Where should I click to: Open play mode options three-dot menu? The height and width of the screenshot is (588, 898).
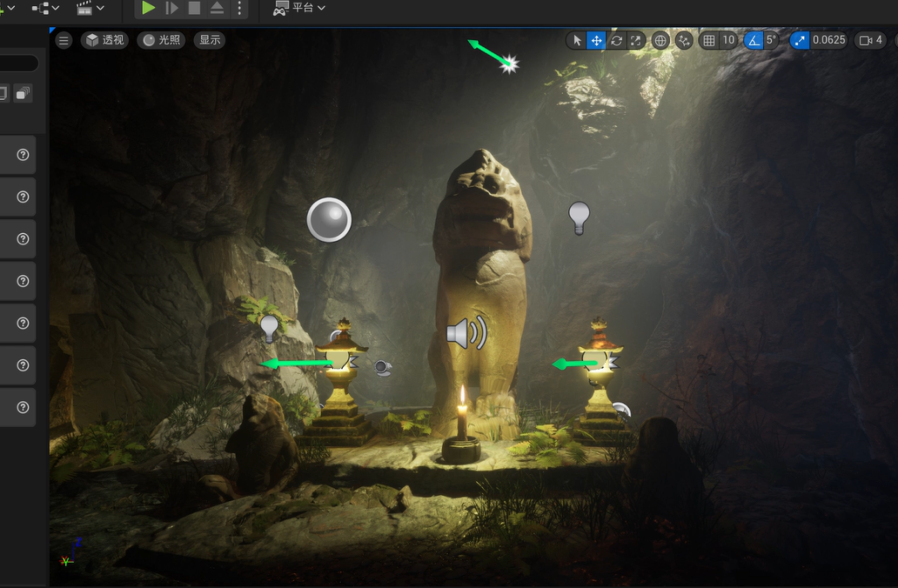point(239,7)
